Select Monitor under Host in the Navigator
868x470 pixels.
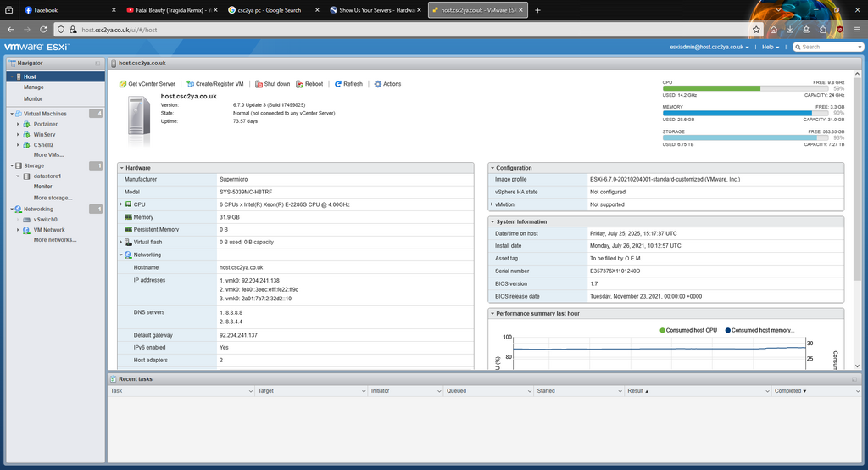[33, 98]
